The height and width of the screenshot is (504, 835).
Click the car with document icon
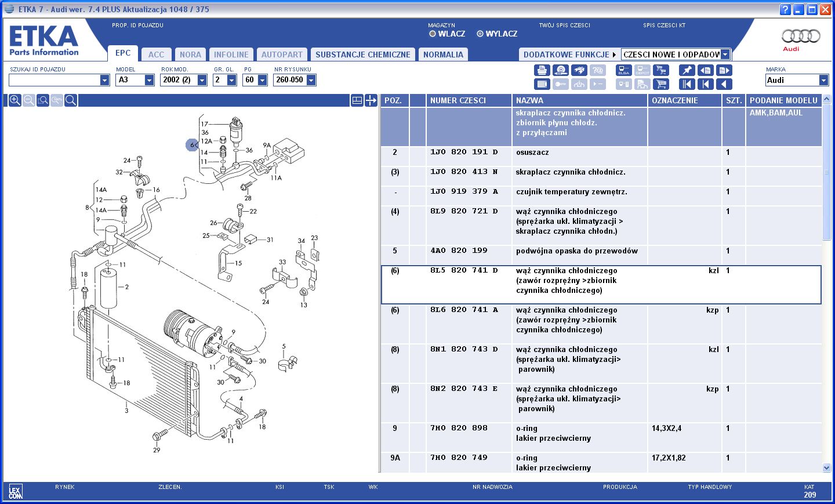click(642, 84)
